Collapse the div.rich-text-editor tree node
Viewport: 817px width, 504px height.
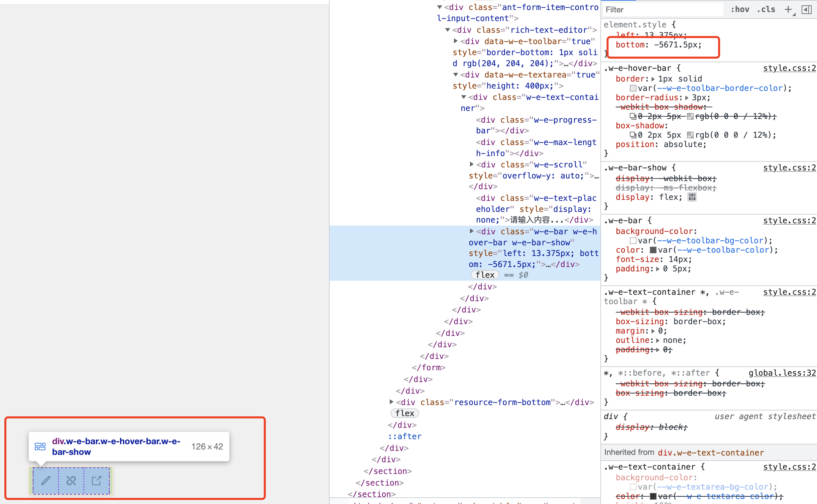point(448,30)
